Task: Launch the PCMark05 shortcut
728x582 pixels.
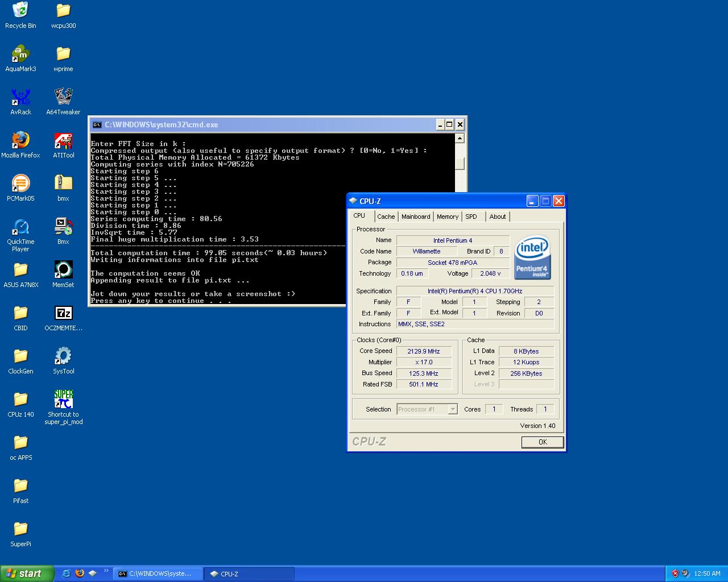Action: [x=20, y=188]
